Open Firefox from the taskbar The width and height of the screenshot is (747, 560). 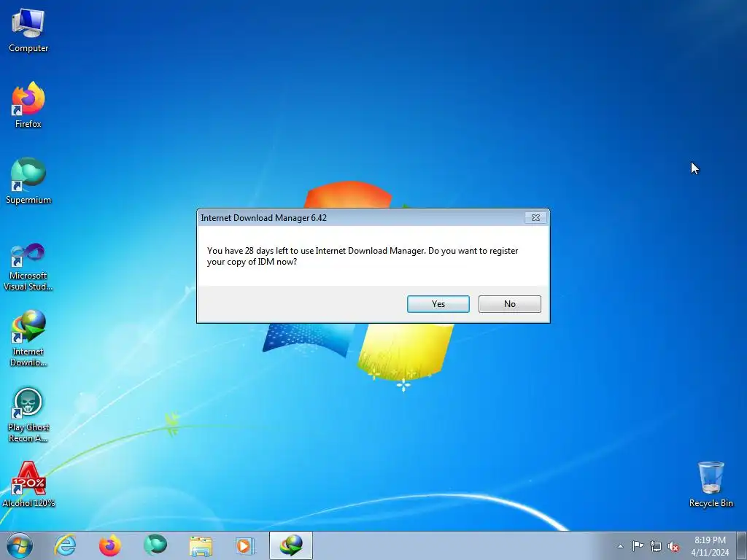(109, 545)
